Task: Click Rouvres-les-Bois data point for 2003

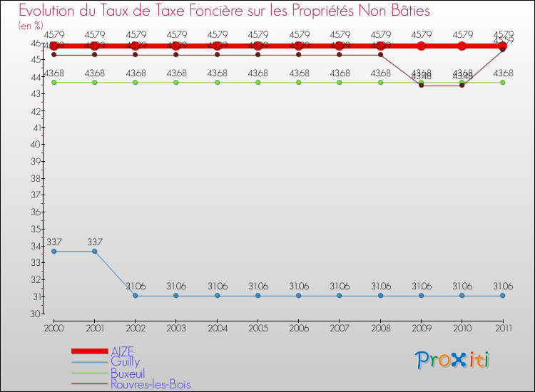Action: coord(175,55)
